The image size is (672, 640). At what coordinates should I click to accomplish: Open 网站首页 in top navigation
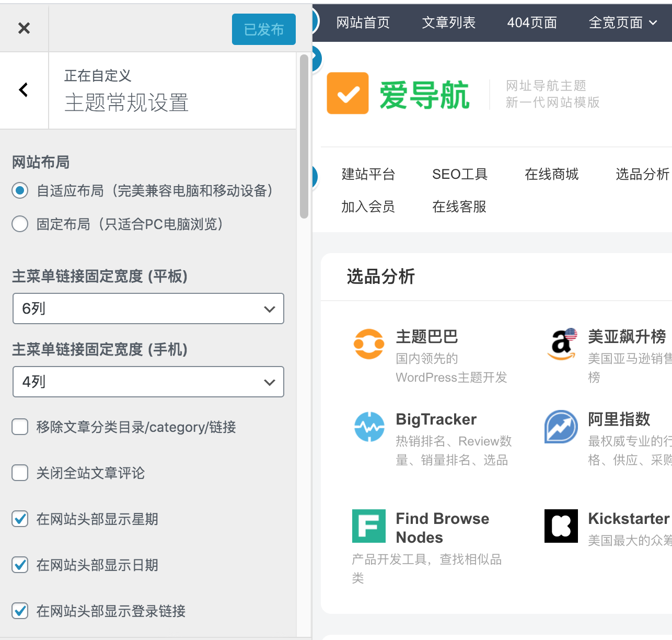[x=363, y=22]
